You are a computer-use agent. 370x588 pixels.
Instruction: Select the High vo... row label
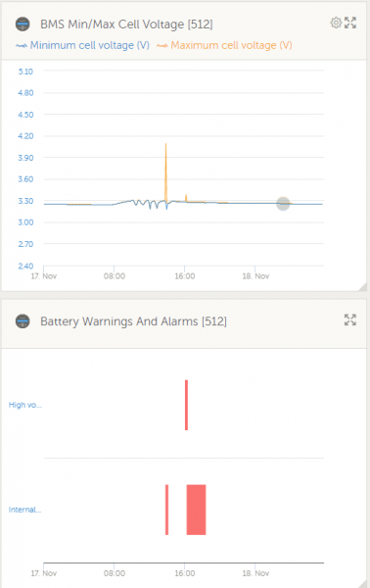click(x=25, y=405)
